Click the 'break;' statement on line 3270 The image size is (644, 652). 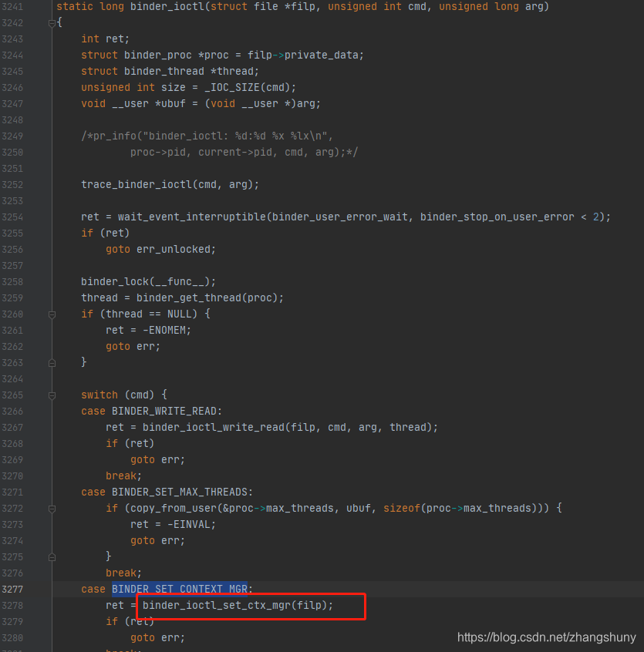(123, 476)
